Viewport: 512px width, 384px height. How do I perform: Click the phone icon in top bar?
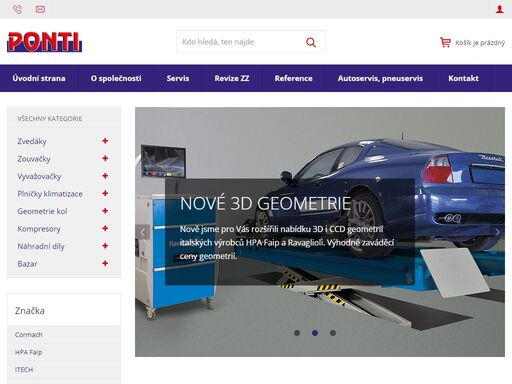[17, 9]
